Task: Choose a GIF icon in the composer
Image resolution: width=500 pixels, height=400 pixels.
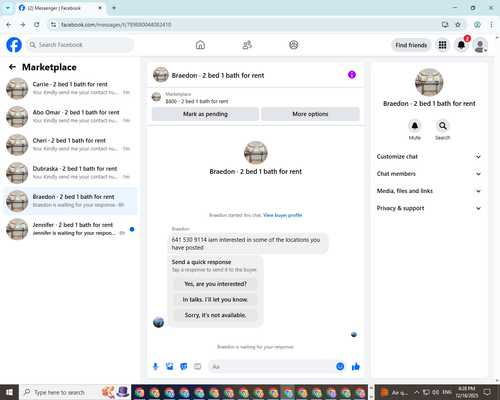Action: point(198,367)
